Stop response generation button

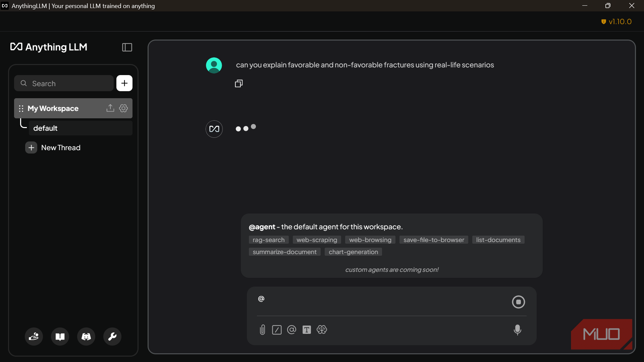click(518, 302)
